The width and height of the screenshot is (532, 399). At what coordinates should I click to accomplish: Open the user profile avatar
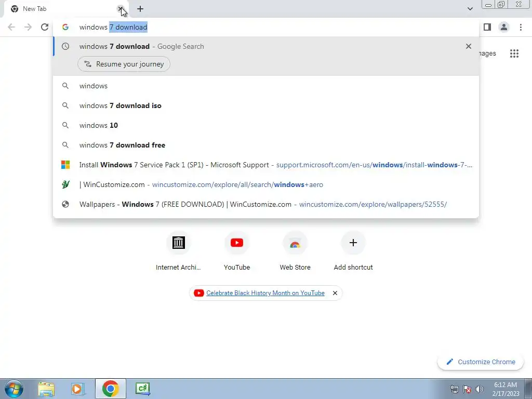(x=504, y=27)
